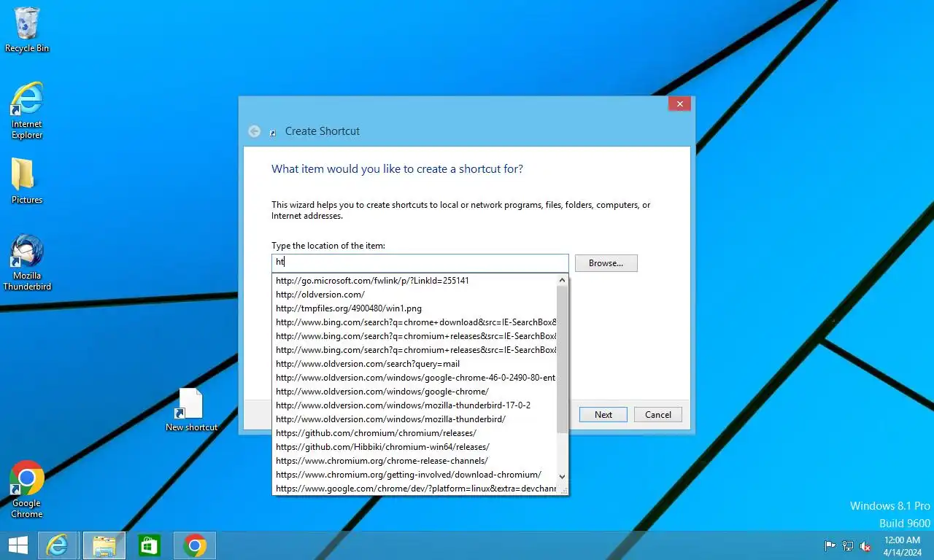Select suggestion chromium.org/getting-involved/download-chromium/
This screenshot has width=934, height=560.
click(x=414, y=475)
